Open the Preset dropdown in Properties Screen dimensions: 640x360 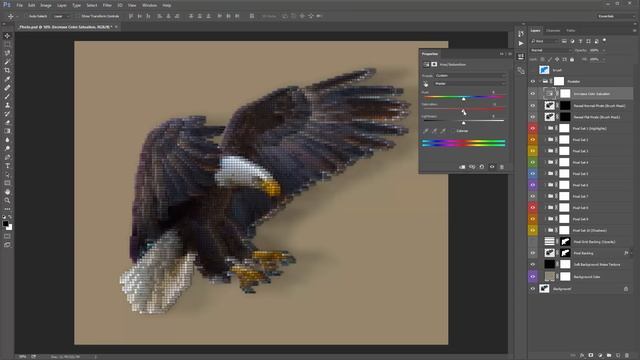[x=470, y=76]
